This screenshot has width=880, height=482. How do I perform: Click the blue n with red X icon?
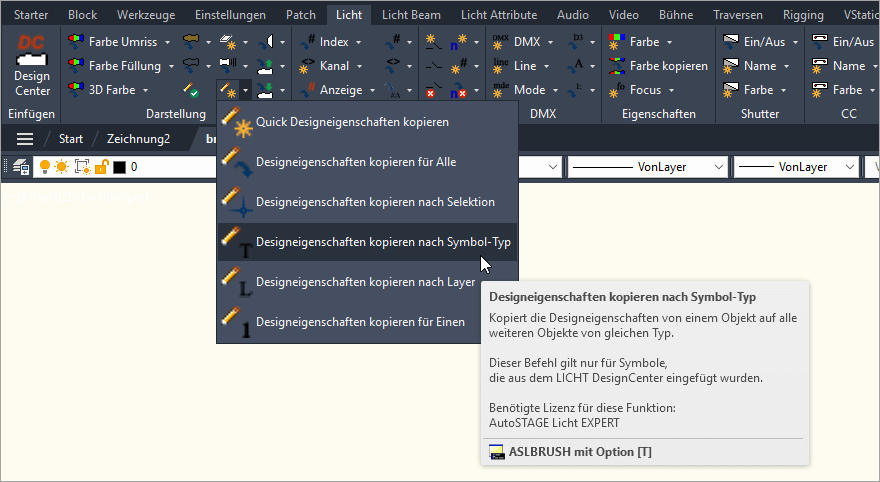tap(459, 90)
